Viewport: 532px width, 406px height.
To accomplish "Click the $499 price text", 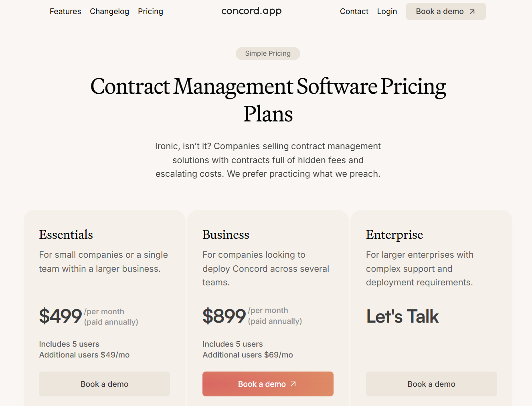I will pyautogui.click(x=60, y=316).
